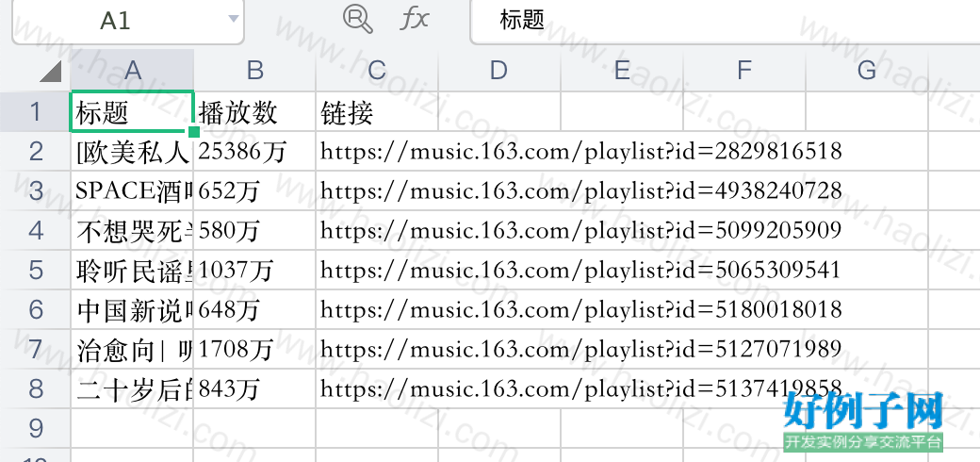The width and height of the screenshot is (980, 462).
Task: Click playlist link ending in 5127071989
Action: click(581, 348)
